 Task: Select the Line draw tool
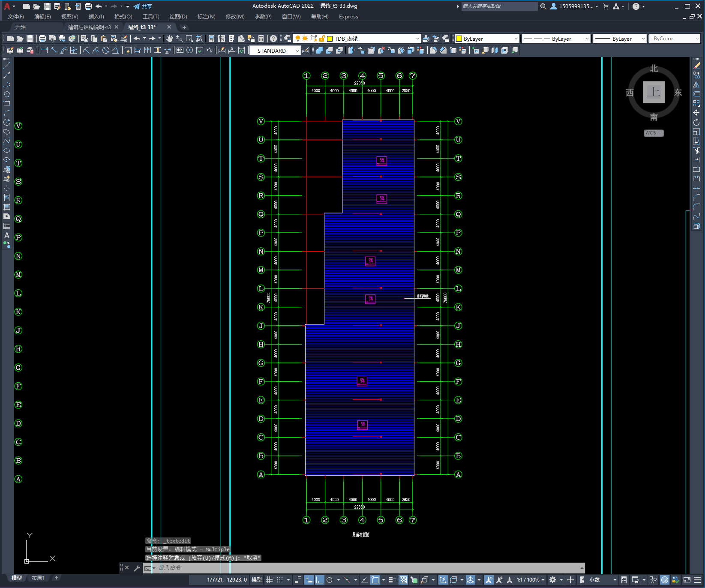[7, 66]
